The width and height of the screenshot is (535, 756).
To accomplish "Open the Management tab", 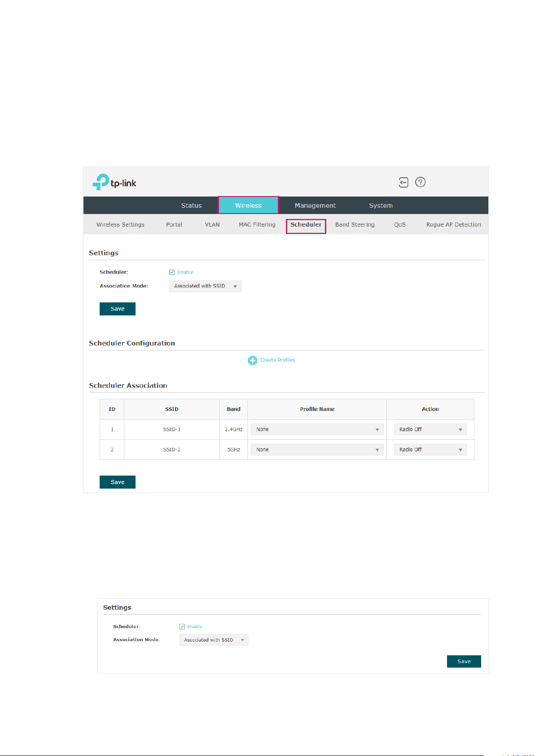I will [315, 205].
